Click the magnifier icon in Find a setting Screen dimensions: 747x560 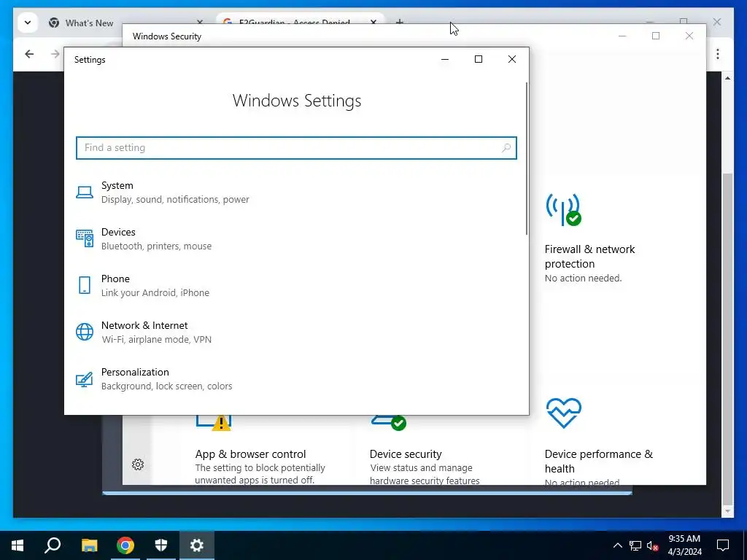[506, 147]
